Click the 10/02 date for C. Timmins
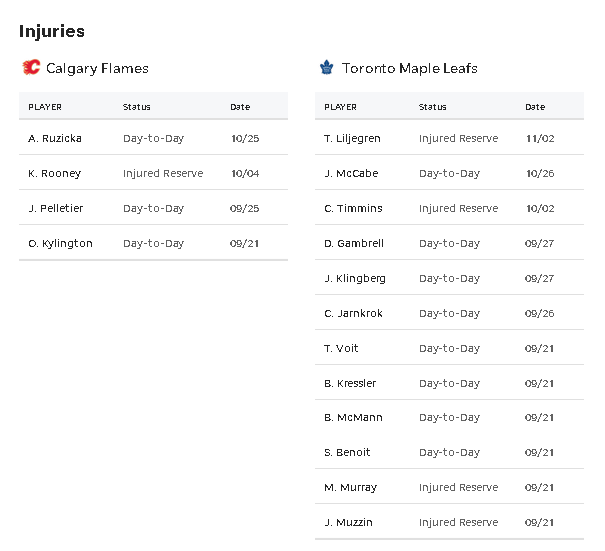Screen dimensions: 605x551 (x=540, y=209)
